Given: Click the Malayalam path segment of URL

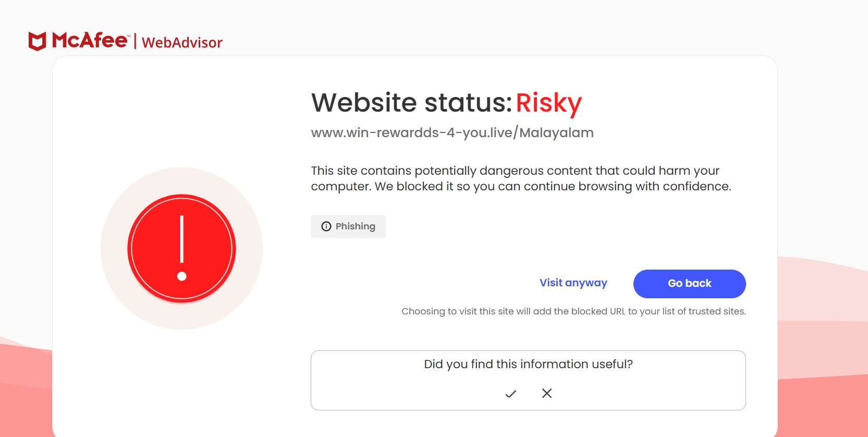Looking at the screenshot, I should 556,133.
